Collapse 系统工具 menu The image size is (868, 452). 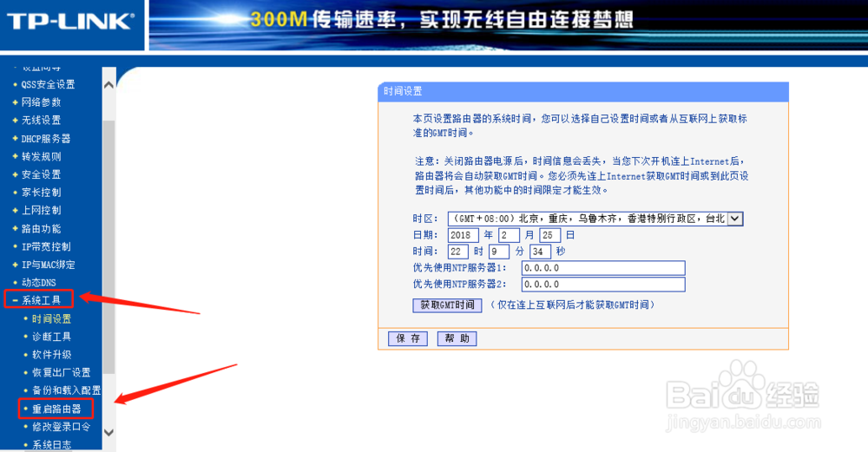coord(41,300)
